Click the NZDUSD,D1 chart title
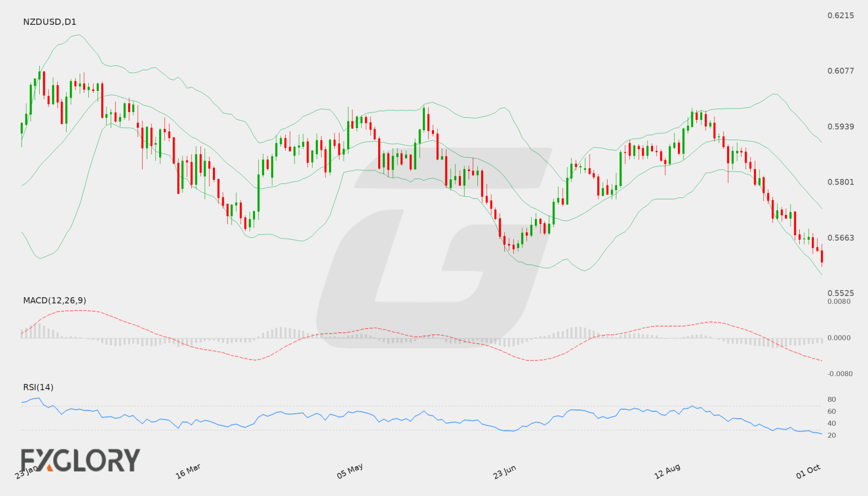 pyautogui.click(x=50, y=22)
